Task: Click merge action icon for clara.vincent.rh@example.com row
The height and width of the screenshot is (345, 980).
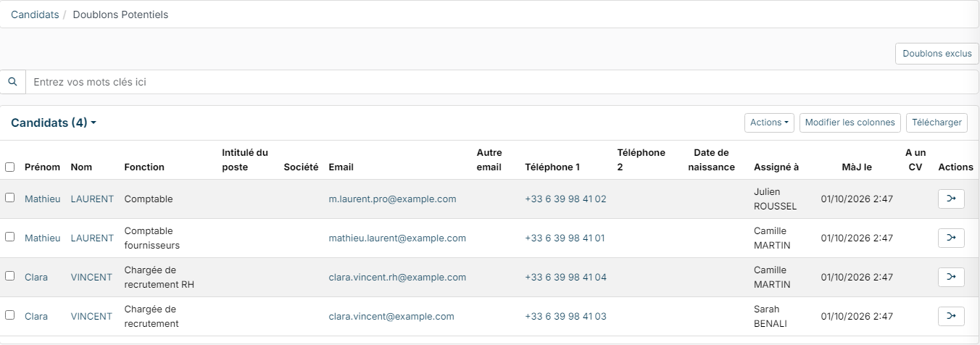Action: pyautogui.click(x=951, y=277)
